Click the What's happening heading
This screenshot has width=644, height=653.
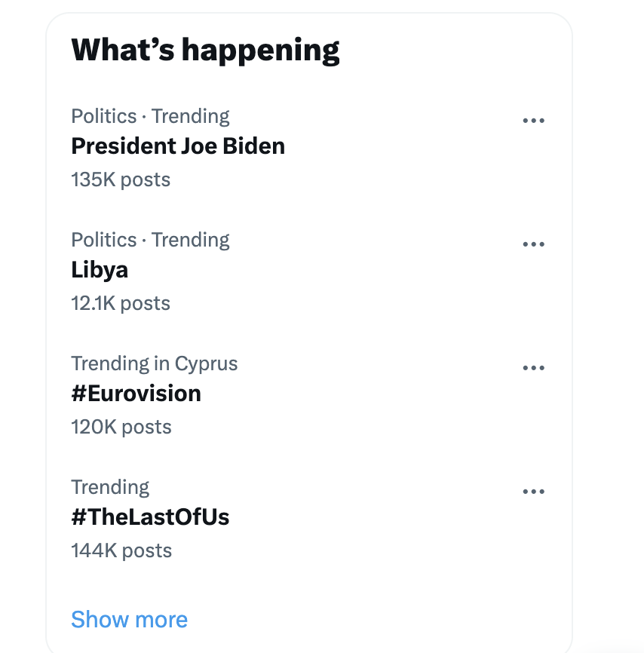coord(205,50)
